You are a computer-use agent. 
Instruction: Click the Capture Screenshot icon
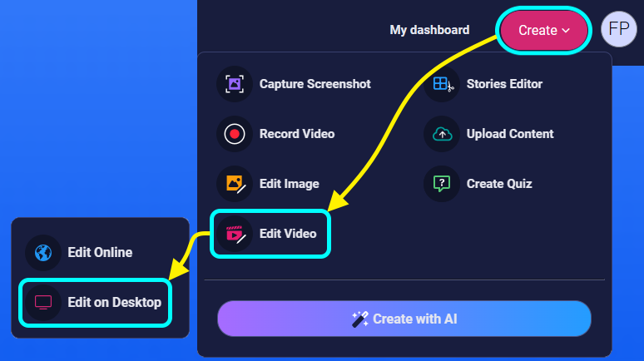coord(235,84)
